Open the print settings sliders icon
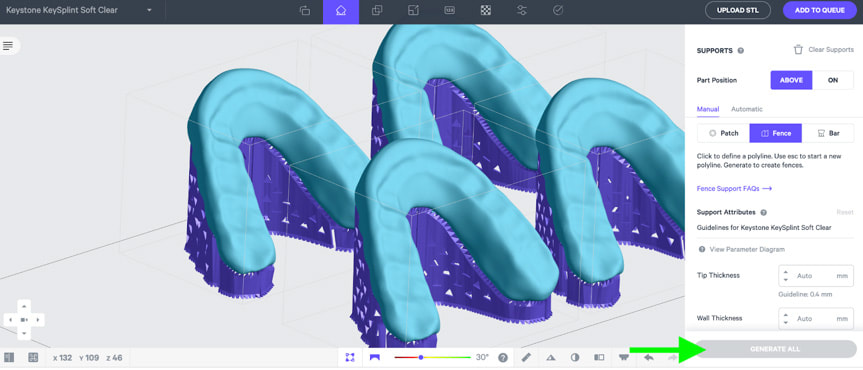Image resolution: width=863 pixels, height=370 pixels. click(522, 10)
